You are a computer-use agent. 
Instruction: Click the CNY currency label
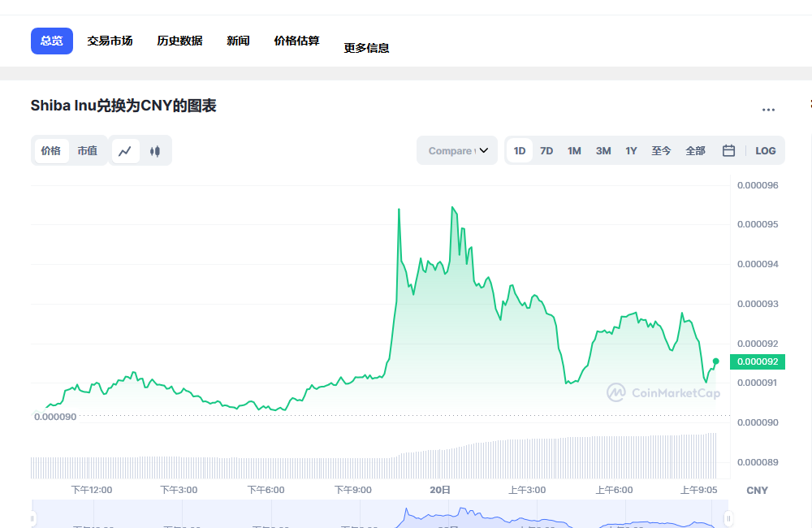click(757, 490)
